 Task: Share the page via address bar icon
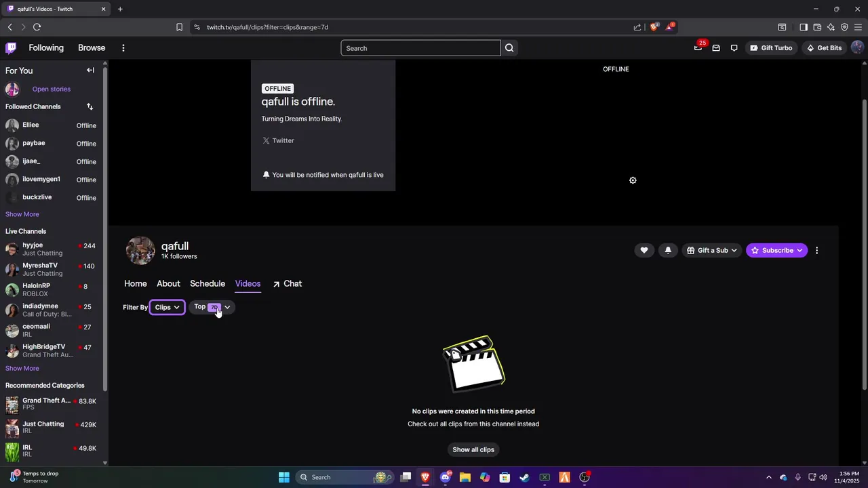coord(637,27)
